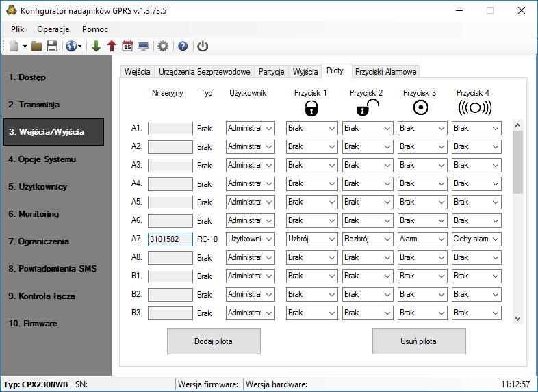538x392 pixels.
Task: Open the Pomoc menu
Action: [95, 29]
